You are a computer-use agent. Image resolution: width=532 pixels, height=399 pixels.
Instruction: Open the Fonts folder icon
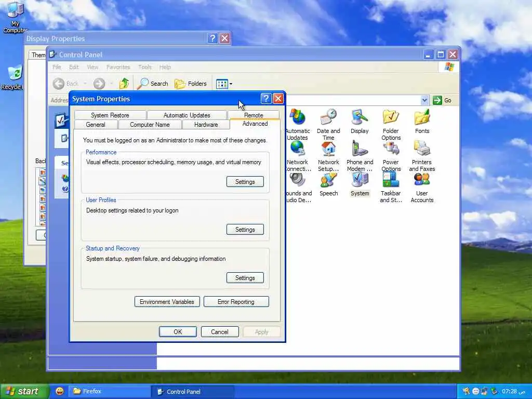click(x=422, y=122)
